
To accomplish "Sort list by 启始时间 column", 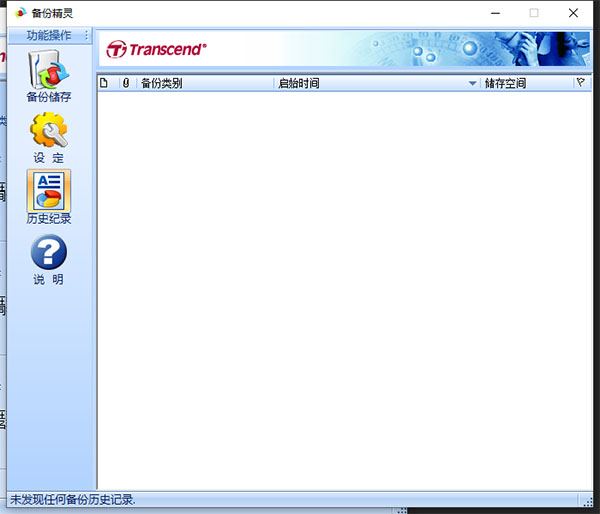I will pos(370,83).
